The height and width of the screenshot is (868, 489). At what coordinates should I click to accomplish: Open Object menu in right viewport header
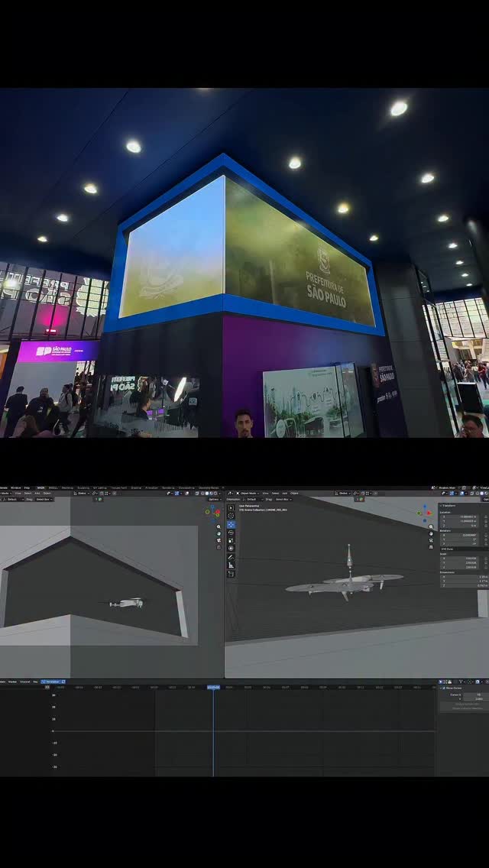tap(294, 494)
